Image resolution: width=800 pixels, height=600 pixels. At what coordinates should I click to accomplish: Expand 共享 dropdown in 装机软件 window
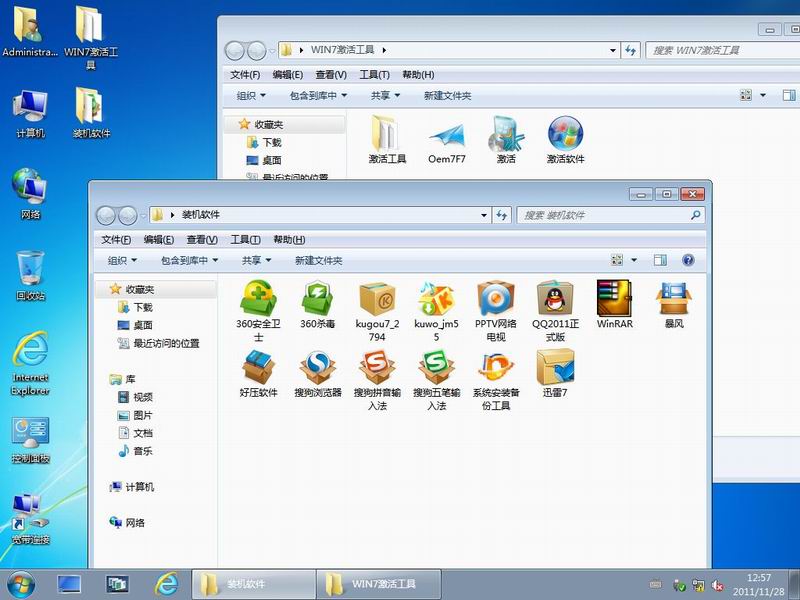pyautogui.click(x=256, y=260)
